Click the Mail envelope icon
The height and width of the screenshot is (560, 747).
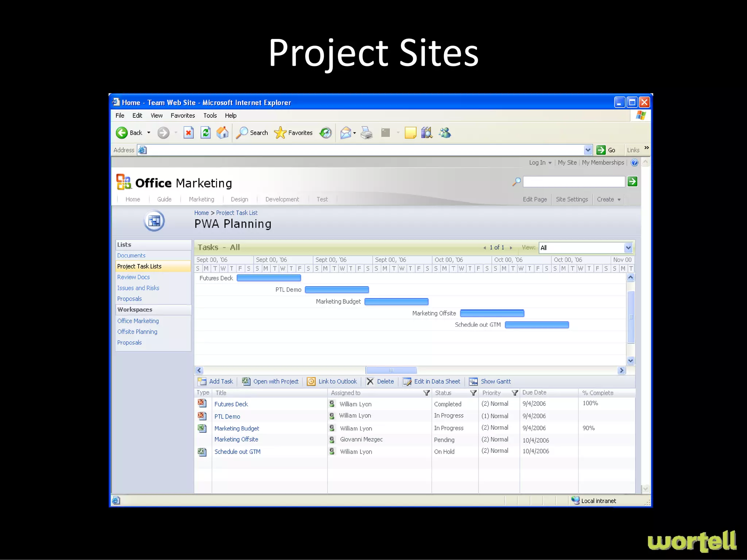[345, 133]
